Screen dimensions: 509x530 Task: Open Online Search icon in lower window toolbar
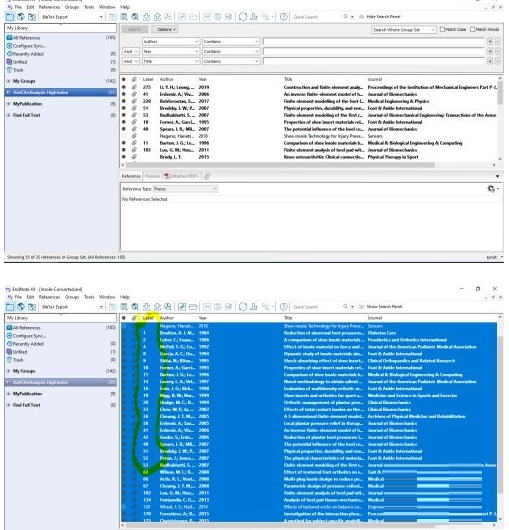pyautogui.click(x=135, y=307)
